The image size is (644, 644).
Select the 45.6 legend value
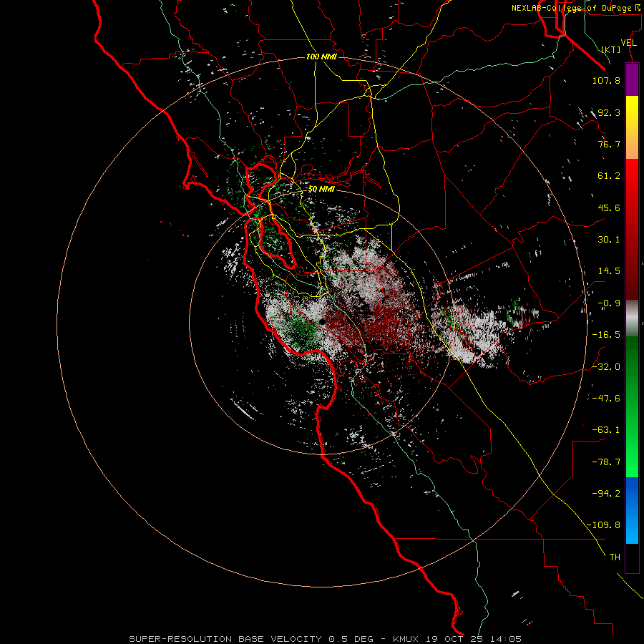point(609,208)
